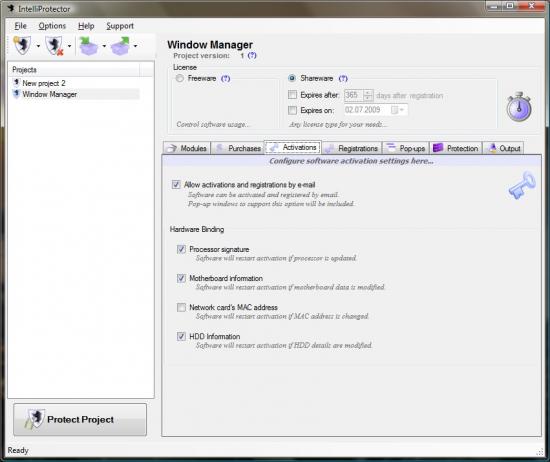Click the help mark beside Project version
The image size is (550, 462).
click(252, 55)
